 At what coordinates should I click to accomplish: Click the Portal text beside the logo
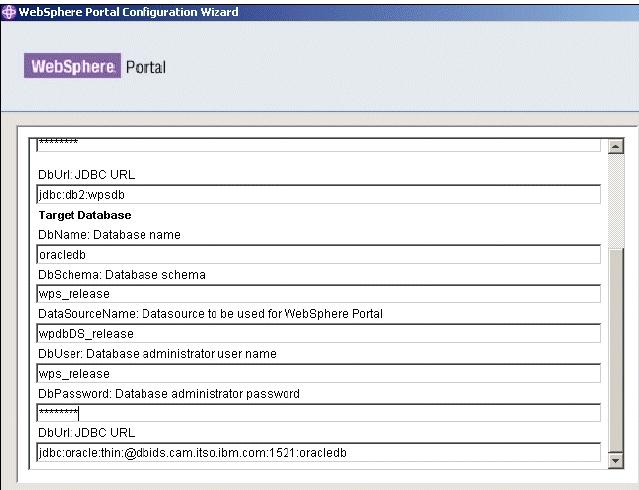(x=146, y=67)
